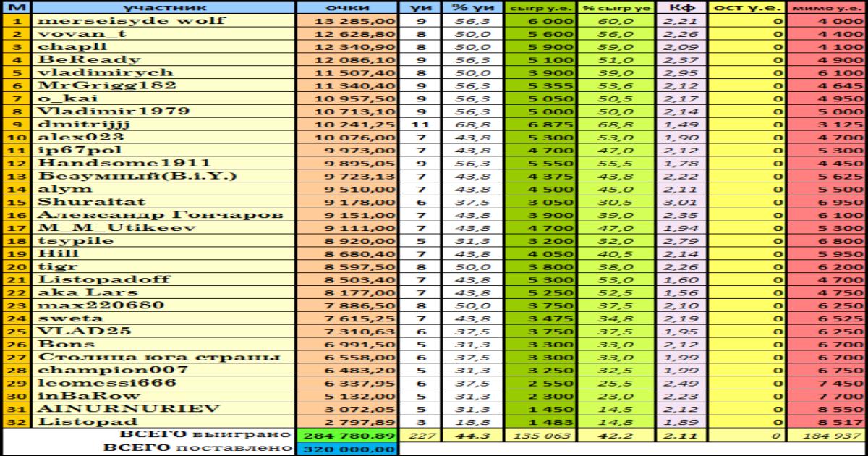
Task: Click the "Кф" column header
Action: 680,7
